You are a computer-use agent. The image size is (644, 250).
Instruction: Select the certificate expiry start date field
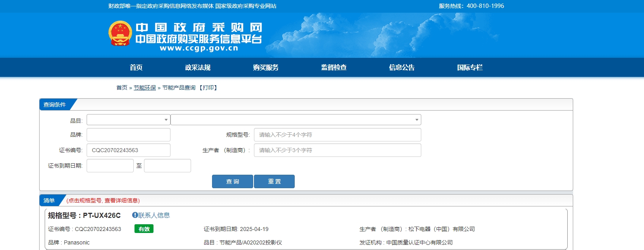pos(110,166)
